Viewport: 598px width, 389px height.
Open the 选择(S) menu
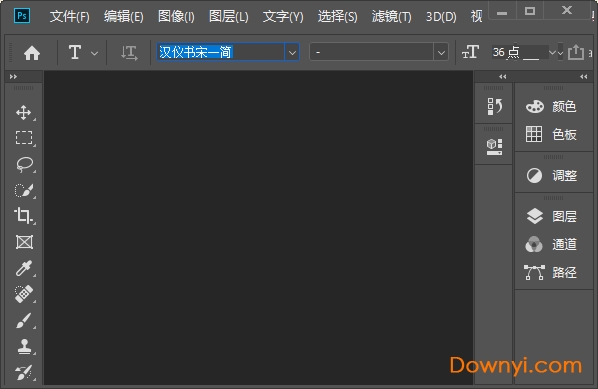338,16
